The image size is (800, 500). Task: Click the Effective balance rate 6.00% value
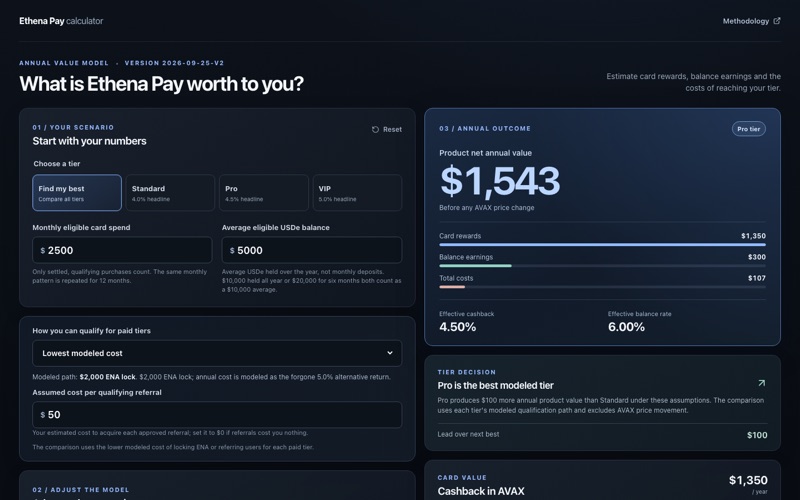(626, 327)
